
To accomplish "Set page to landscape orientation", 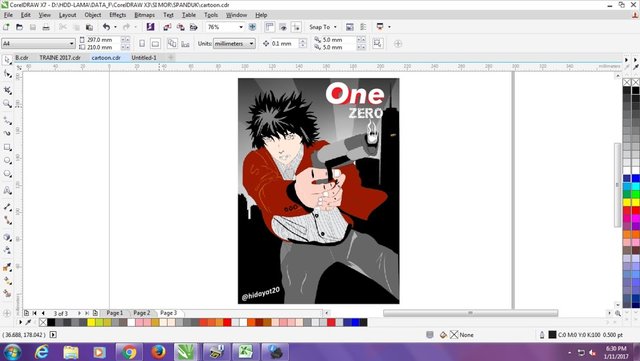I will click(156, 44).
